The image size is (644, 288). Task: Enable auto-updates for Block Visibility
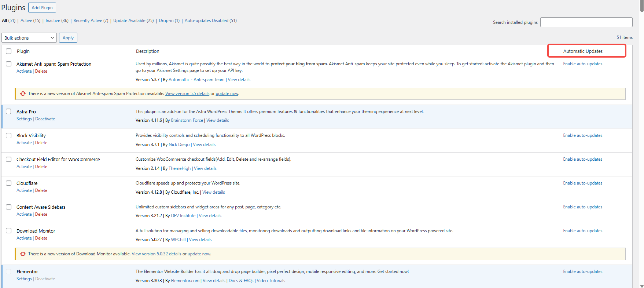(x=582, y=135)
